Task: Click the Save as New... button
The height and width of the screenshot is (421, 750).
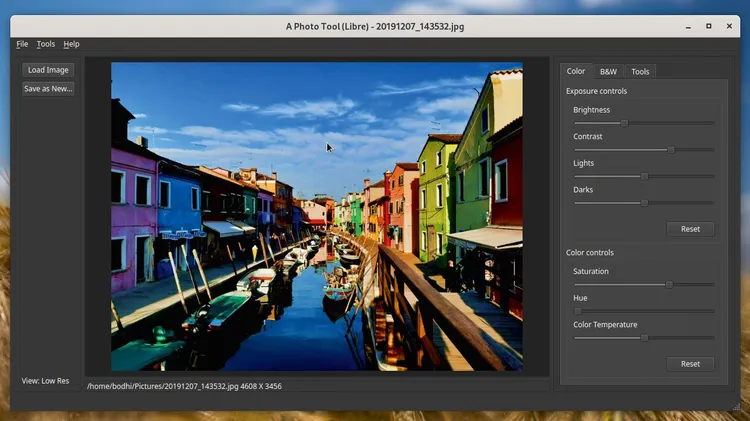Action: [x=48, y=88]
